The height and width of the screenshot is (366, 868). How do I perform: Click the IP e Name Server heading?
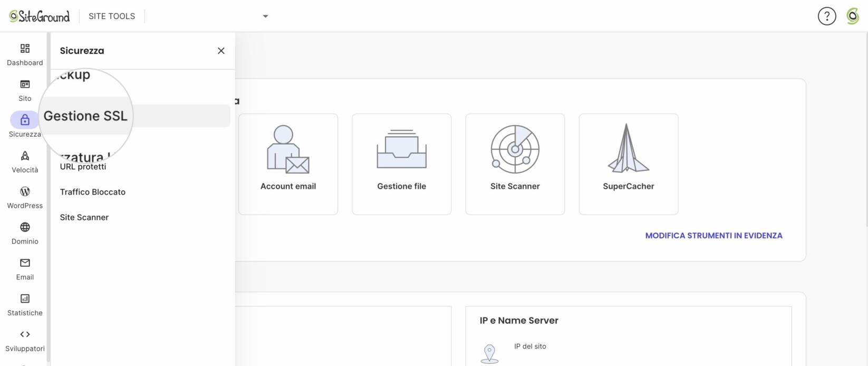519,321
